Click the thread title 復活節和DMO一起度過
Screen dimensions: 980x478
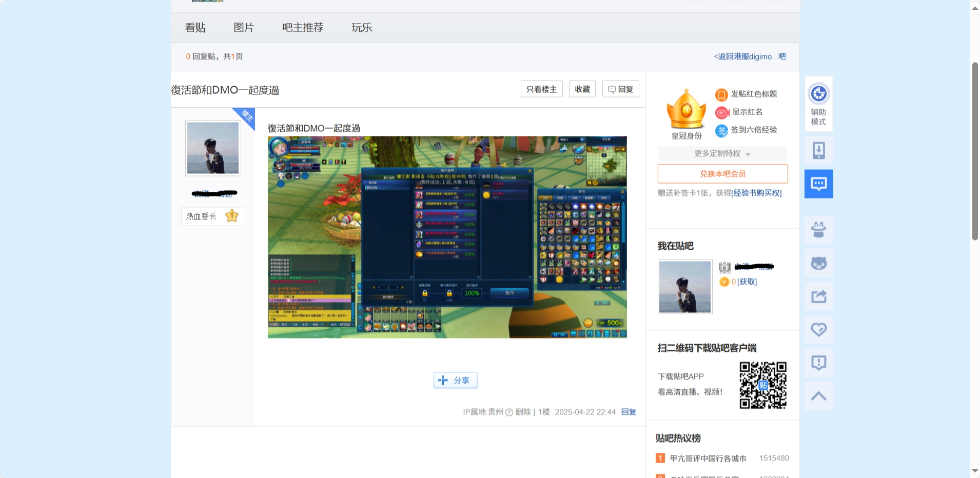225,90
